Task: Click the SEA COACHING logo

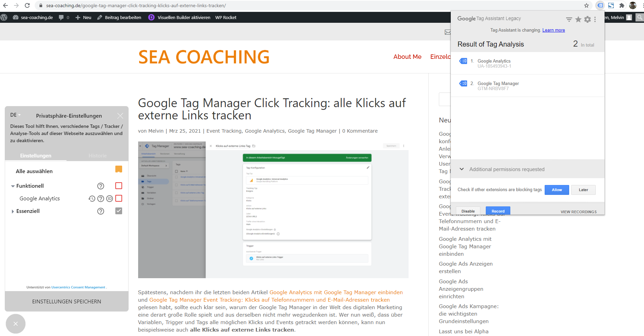Action: coord(204,57)
